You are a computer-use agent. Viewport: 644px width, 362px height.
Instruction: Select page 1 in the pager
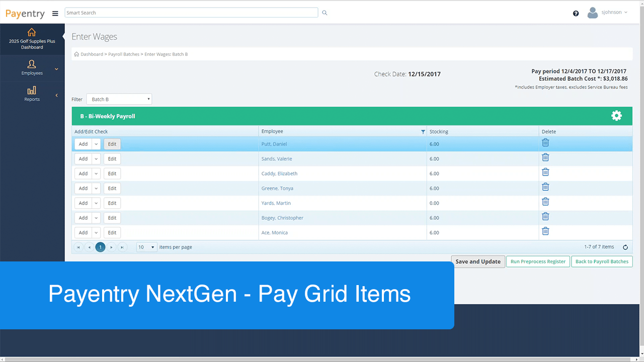(100, 247)
